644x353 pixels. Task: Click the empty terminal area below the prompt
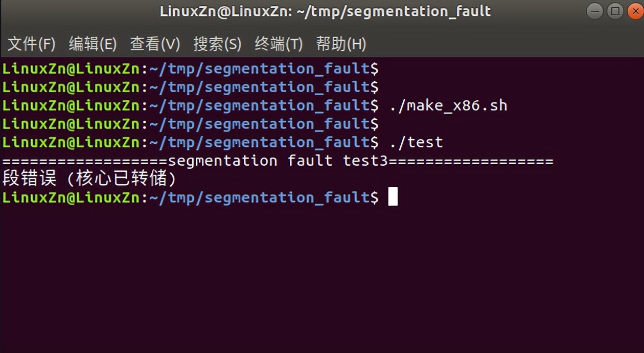tap(322, 276)
